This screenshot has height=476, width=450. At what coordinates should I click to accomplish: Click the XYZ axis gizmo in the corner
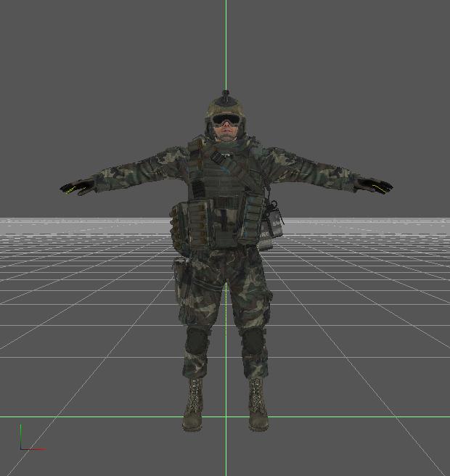(33, 437)
